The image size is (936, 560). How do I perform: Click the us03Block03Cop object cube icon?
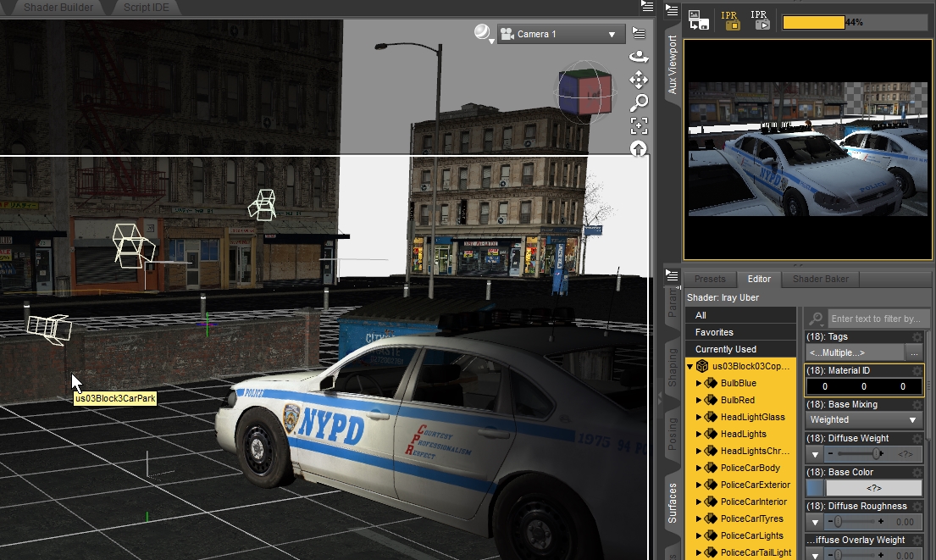tap(702, 366)
